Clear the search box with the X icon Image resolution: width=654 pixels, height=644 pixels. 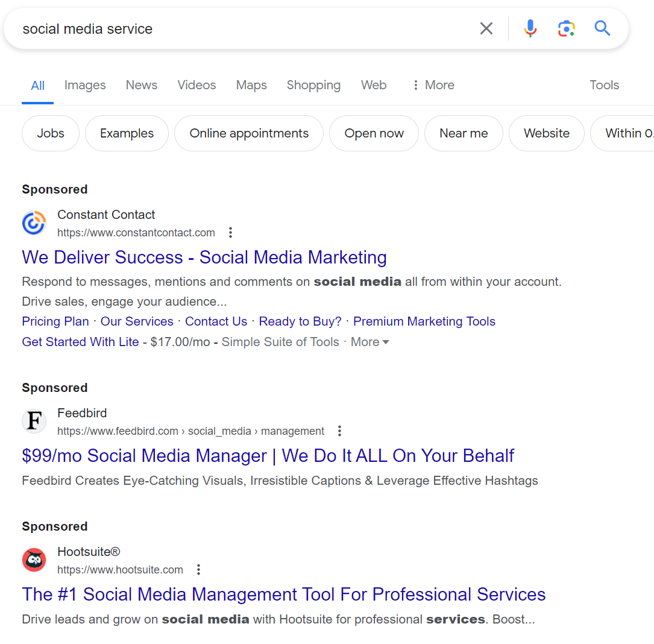486,28
